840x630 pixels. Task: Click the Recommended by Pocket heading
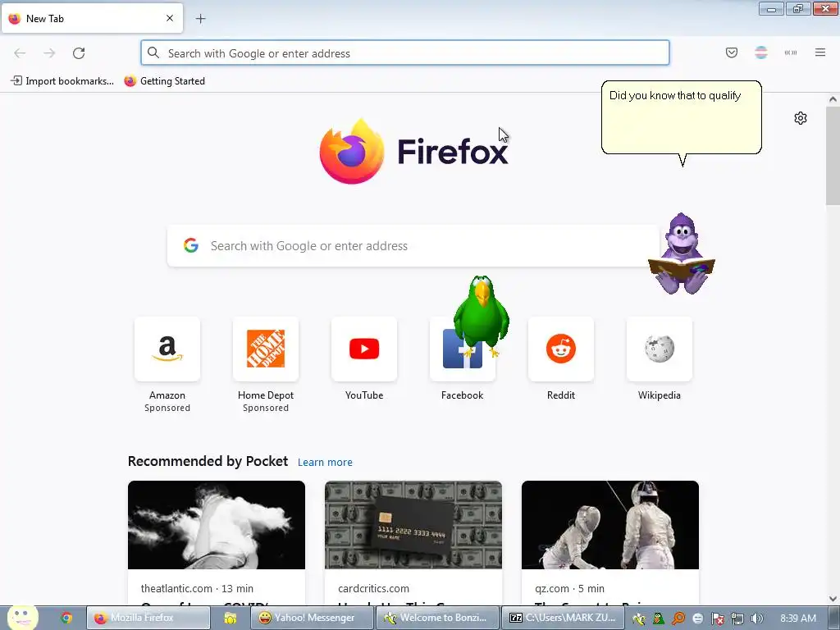tap(208, 461)
